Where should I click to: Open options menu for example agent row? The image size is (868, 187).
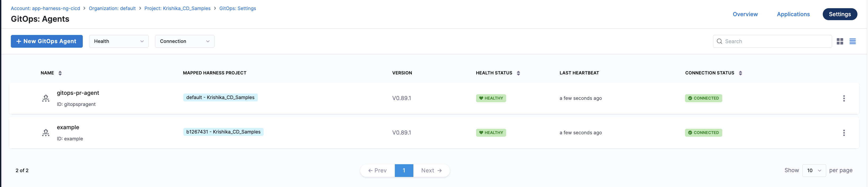(844, 133)
